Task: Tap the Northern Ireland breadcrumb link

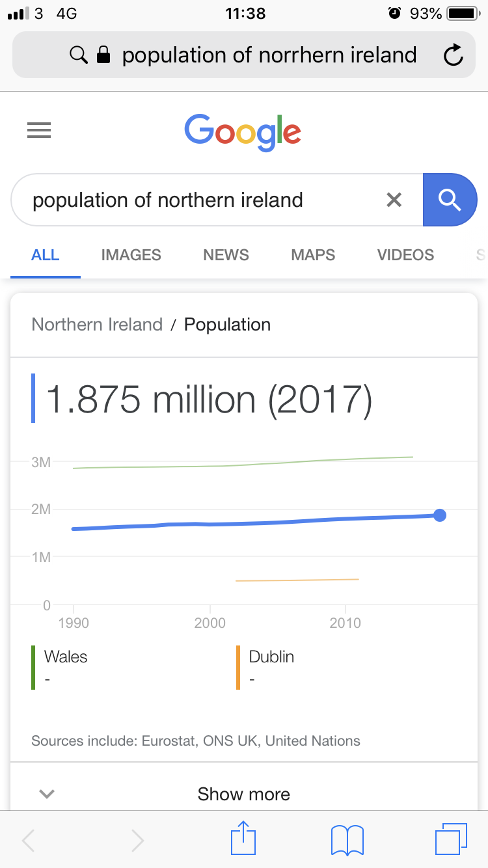Action: 97,325
